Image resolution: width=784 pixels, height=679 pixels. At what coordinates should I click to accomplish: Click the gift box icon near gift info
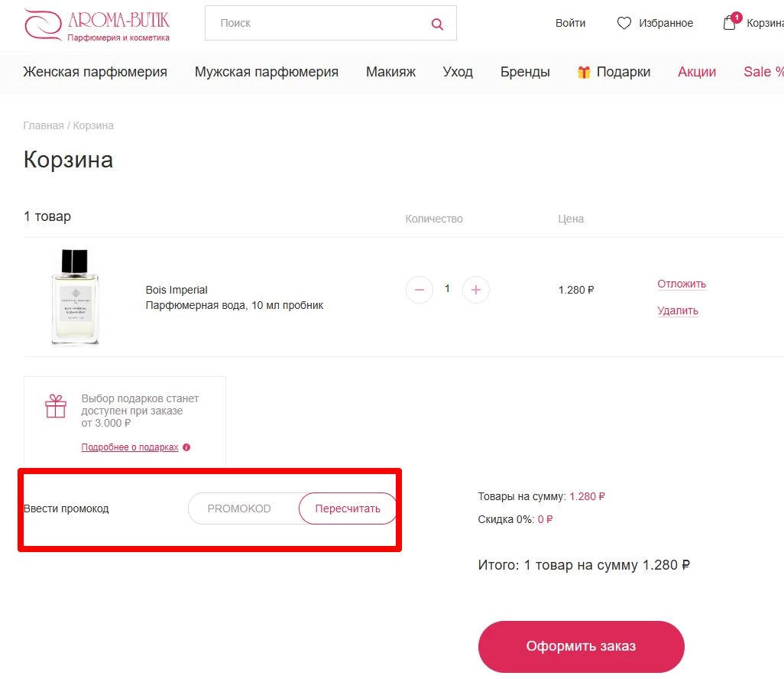[x=55, y=406]
